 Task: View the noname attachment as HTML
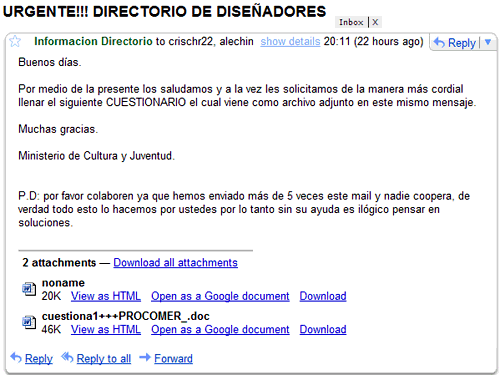click(x=106, y=296)
